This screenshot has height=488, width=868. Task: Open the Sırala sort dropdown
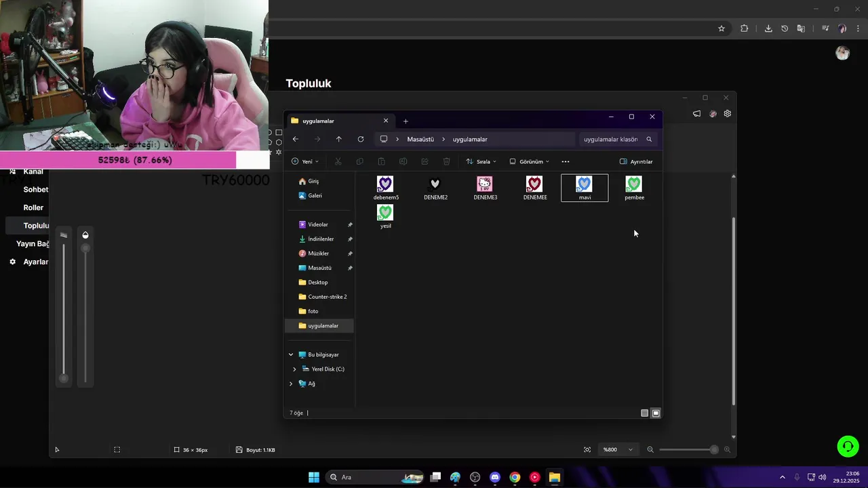click(x=481, y=161)
